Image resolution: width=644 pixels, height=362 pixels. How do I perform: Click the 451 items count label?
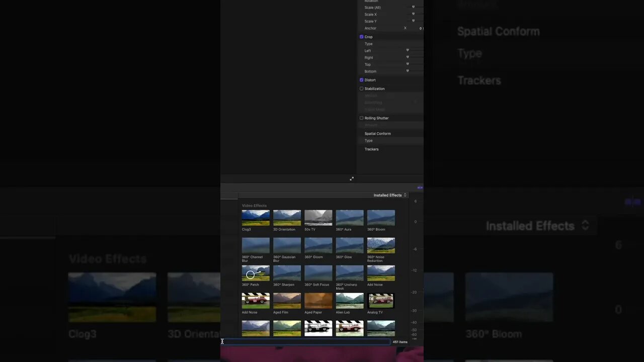[400, 342]
